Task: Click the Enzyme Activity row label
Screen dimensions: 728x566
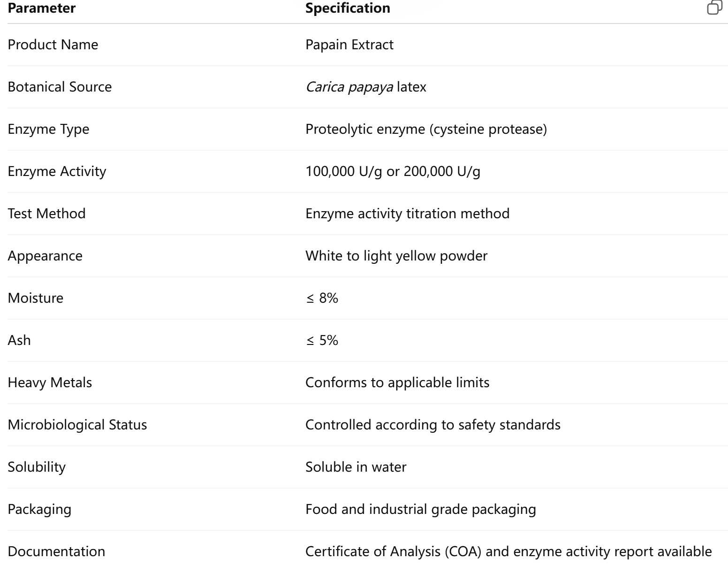Action: point(57,171)
